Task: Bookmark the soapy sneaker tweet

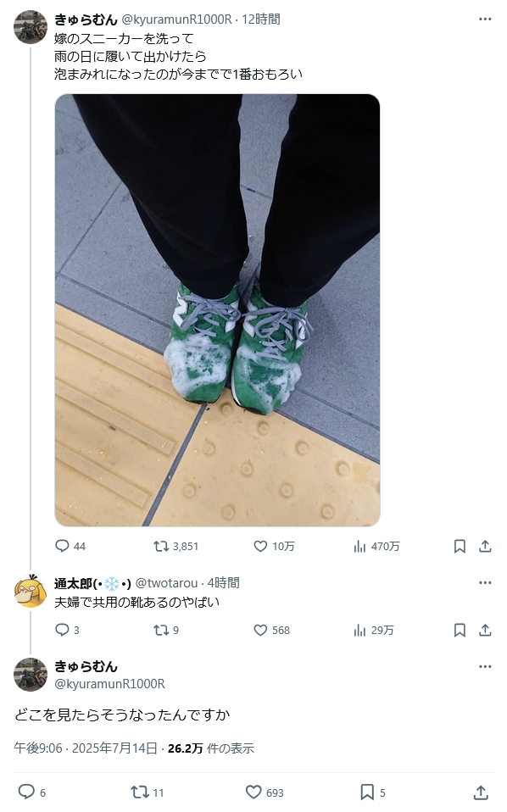Action: (460, 546)
